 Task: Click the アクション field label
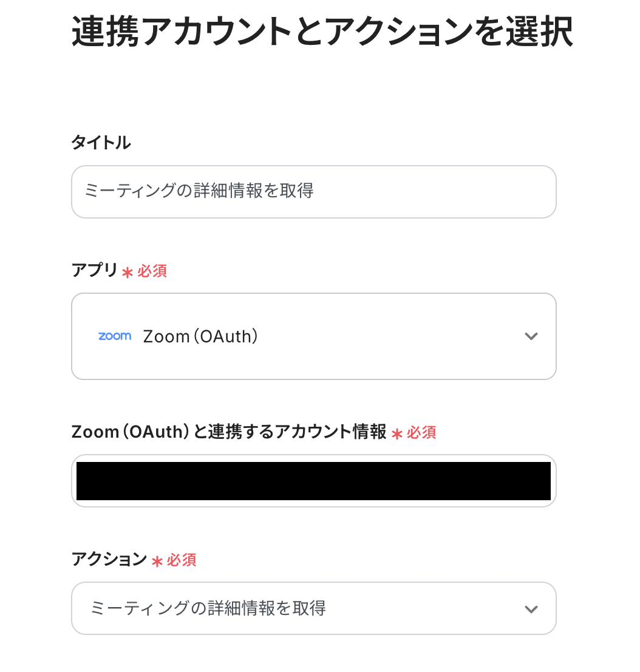click(109, 559)
